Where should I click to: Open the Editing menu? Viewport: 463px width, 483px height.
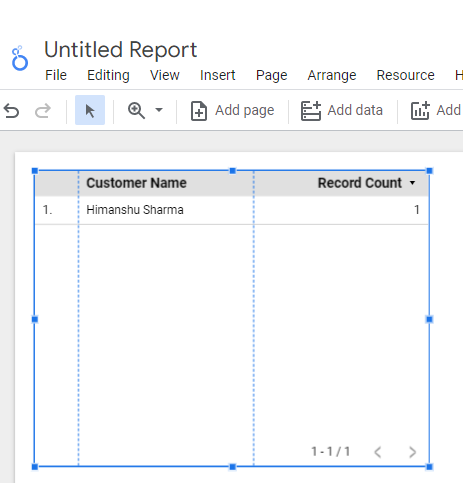click(108, 75)
